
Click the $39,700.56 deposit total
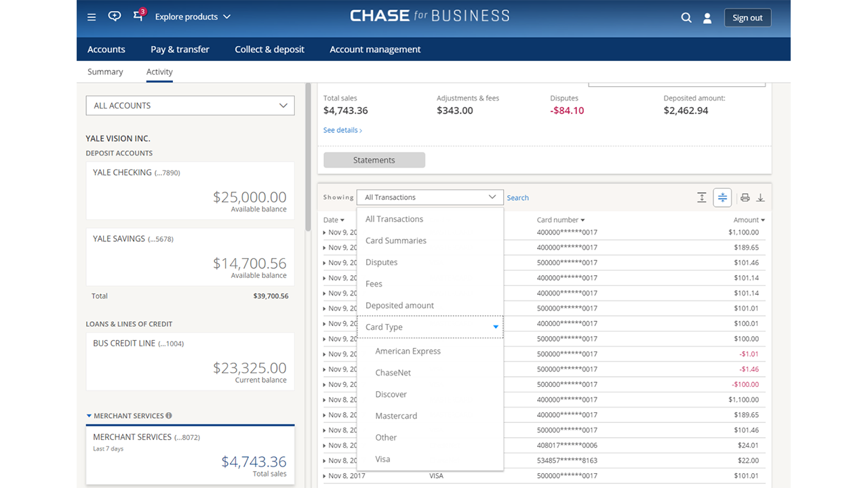[x=271, y=296]
